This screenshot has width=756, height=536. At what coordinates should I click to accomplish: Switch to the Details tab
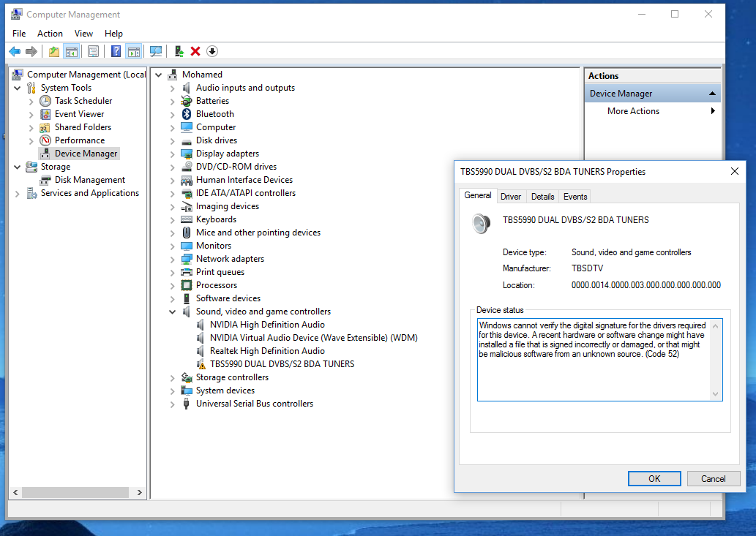[x=543, y=197]
